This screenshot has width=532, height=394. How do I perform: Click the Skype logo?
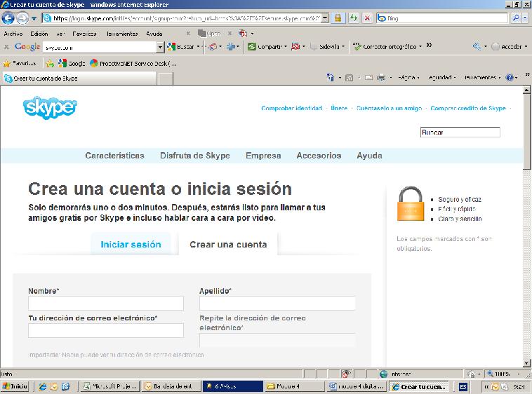click(x=51, y=108)
